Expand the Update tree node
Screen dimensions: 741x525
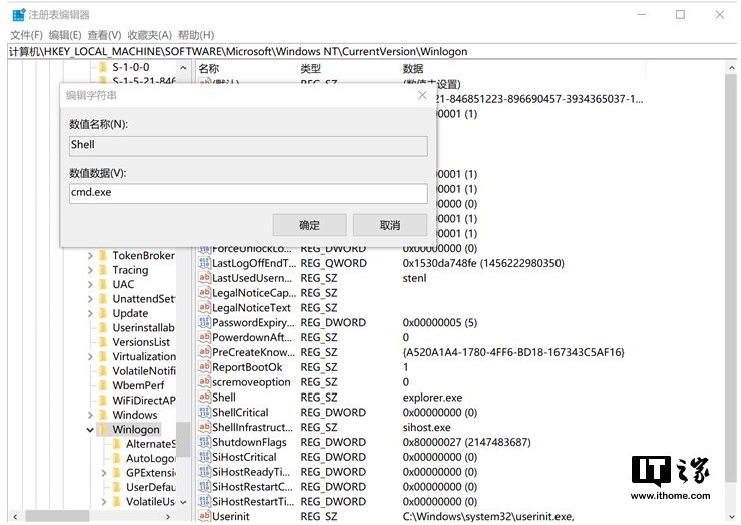[x=90, y=313]
